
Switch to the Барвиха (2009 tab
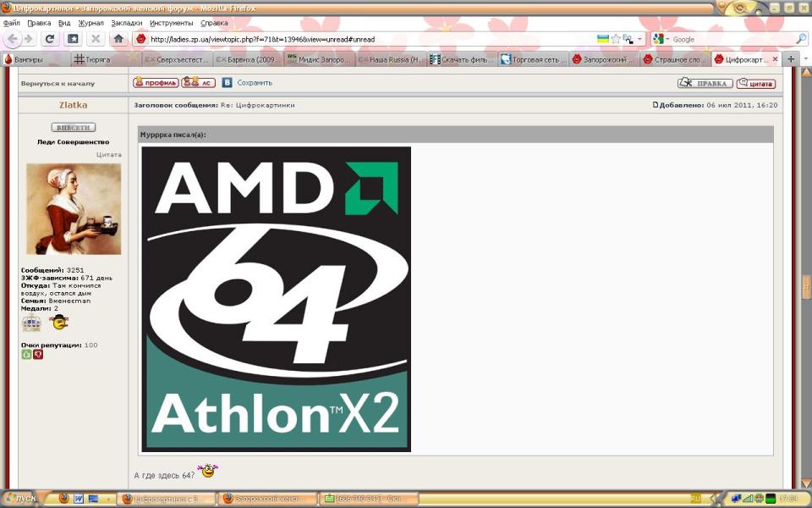[x=248, y=59]
